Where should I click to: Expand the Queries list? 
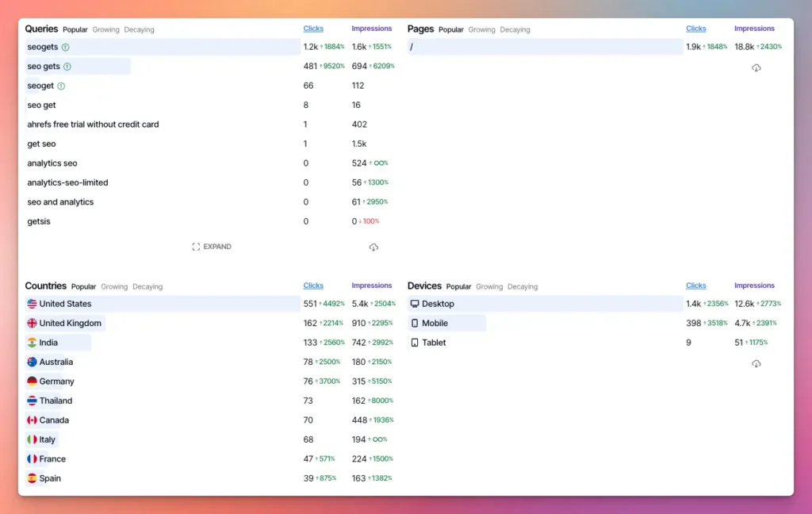212,247
